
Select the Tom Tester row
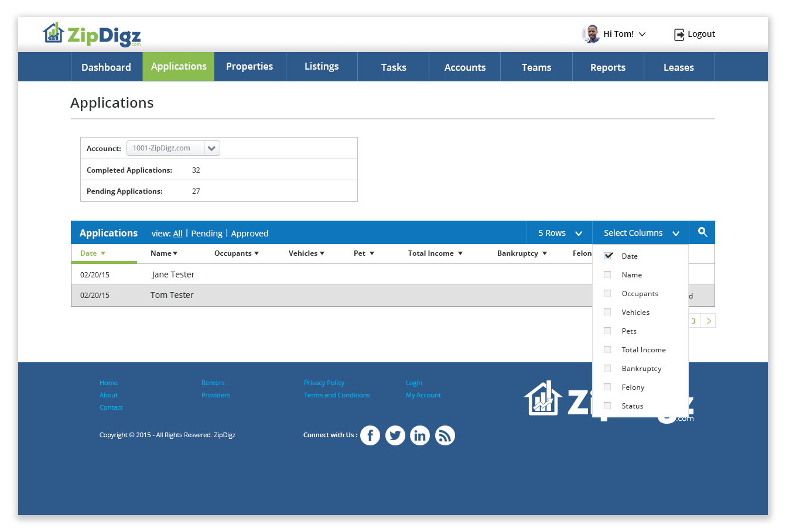coord(332,296)
